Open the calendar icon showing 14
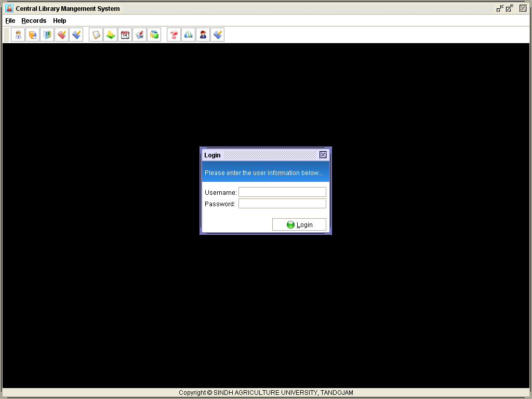The image size is (532, 399). [x=125, y=35]
